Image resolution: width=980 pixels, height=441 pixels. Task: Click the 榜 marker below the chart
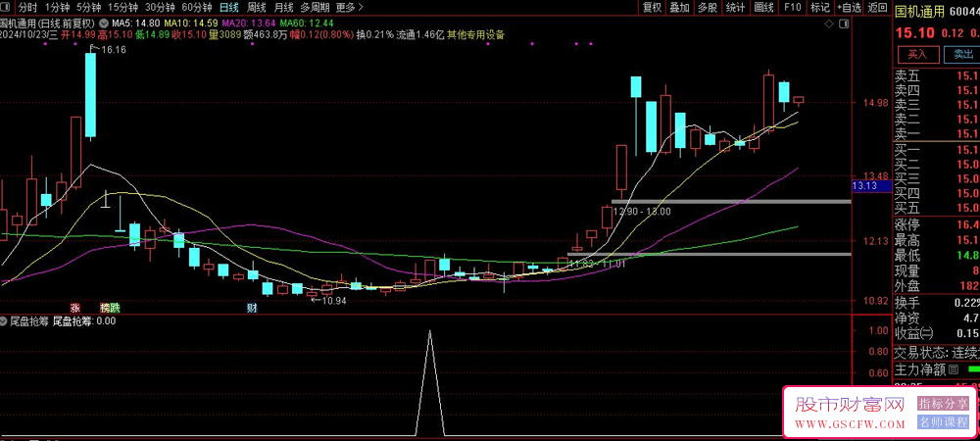point(105,308)
